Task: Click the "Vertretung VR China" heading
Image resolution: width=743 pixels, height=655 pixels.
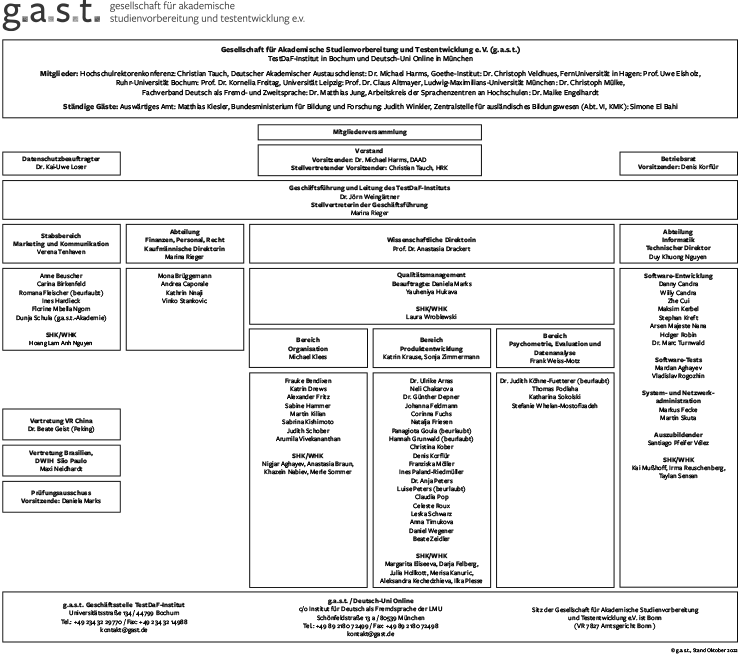Action: [x=61, y=421]
